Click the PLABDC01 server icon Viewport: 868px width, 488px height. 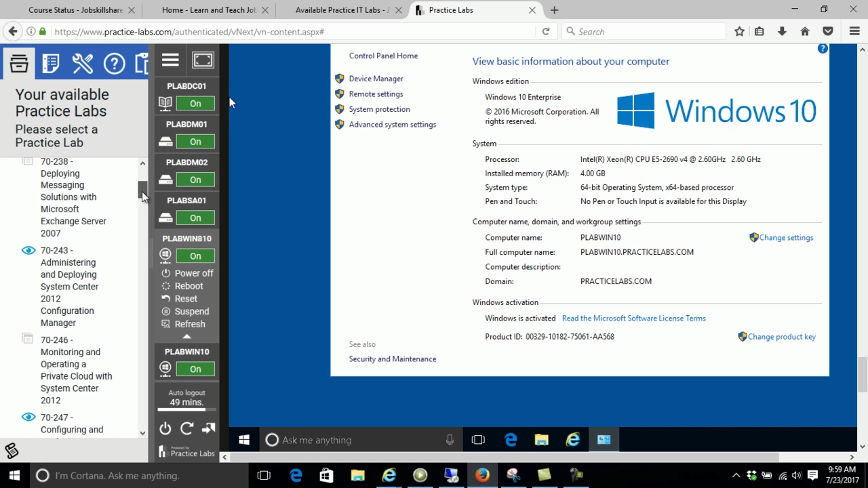coord(165,103)
